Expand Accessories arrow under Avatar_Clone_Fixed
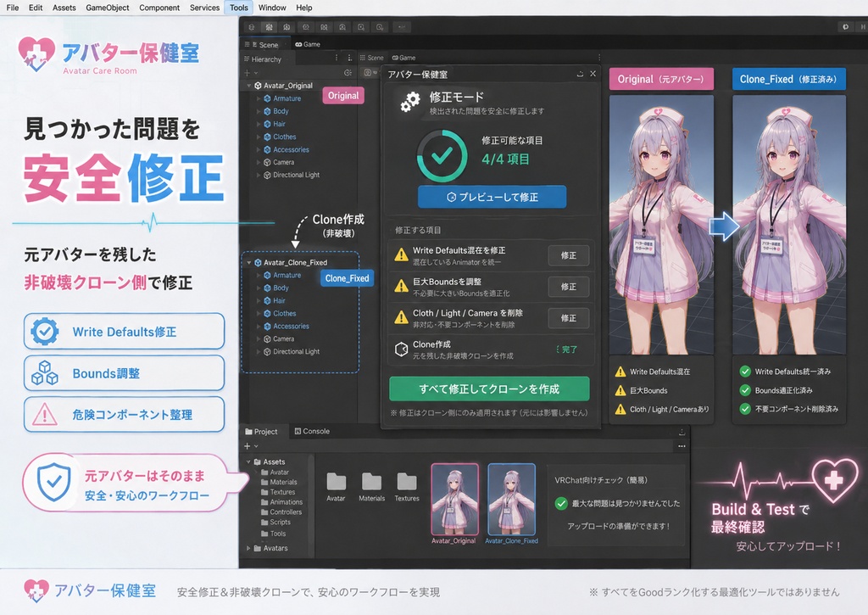Screen dimensions: 868x615 (259, 327)
